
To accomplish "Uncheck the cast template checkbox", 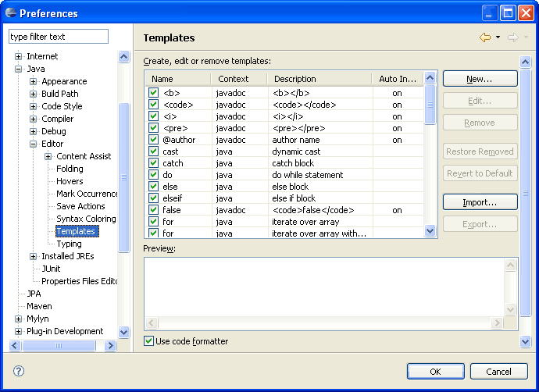I will pos(153,151).
